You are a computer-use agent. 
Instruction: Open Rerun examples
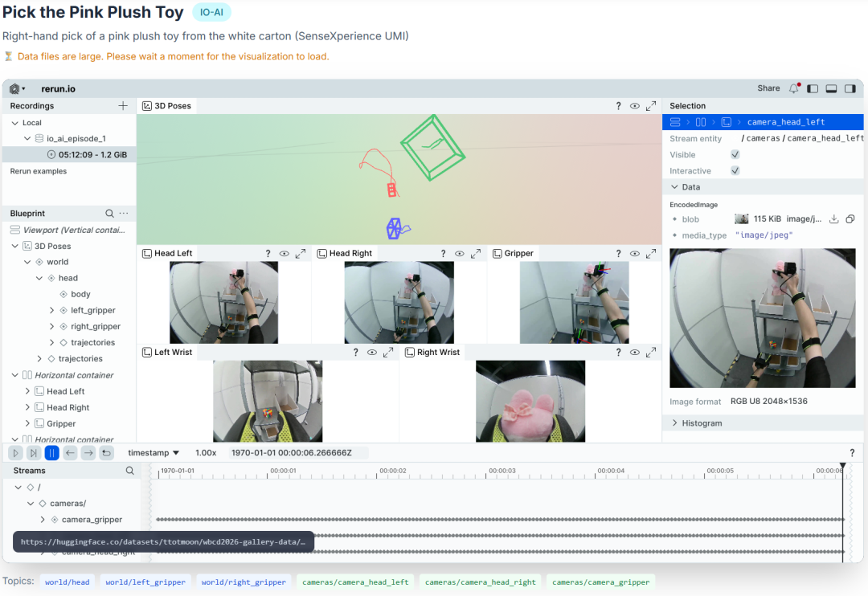click(x=39, y=171)
